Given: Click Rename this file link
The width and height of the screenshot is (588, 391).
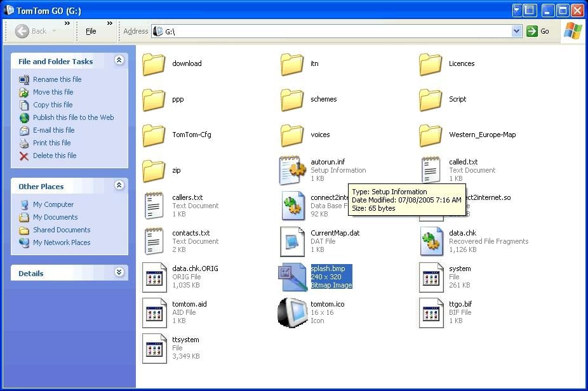Looking at the screenshot, I should pyautogui.click(x=57, y=79).
